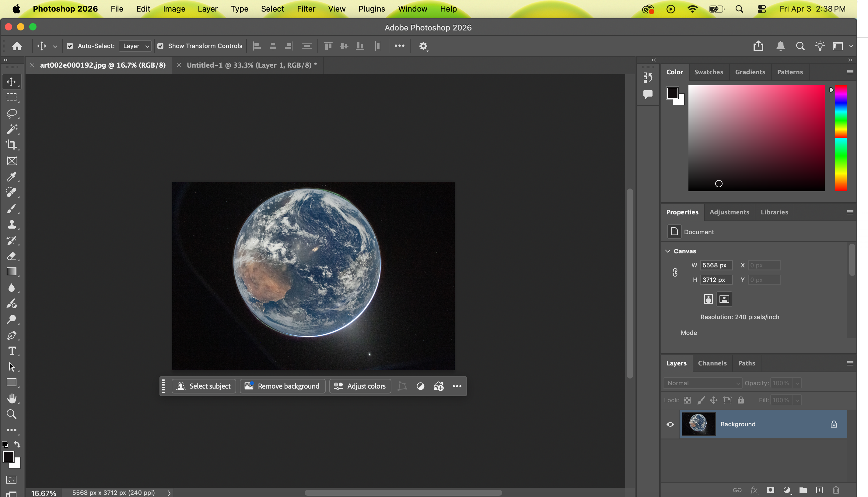
Task: Open the Auto-Select Layer dropdown
Action: coord(135,46)
